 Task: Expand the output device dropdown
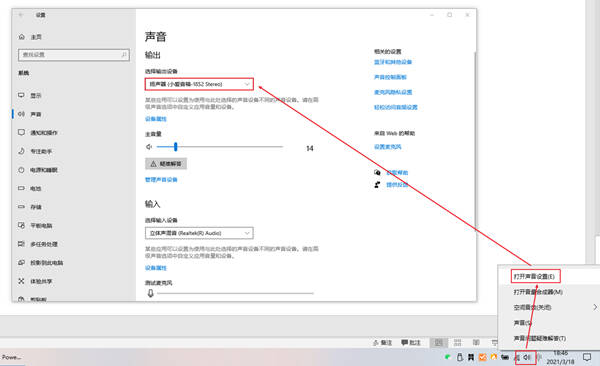199,84
